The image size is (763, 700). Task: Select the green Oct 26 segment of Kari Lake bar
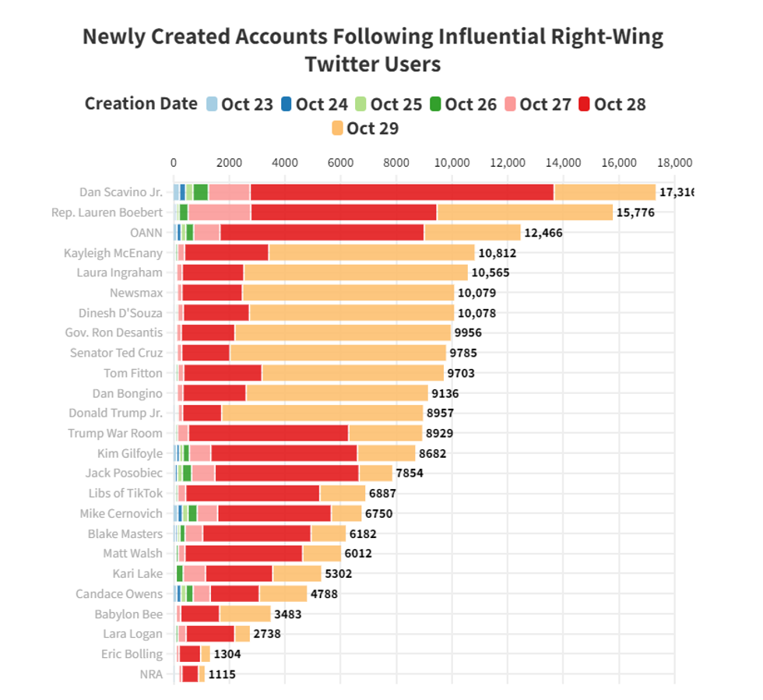pyautogui.click(x=180, y=574)
